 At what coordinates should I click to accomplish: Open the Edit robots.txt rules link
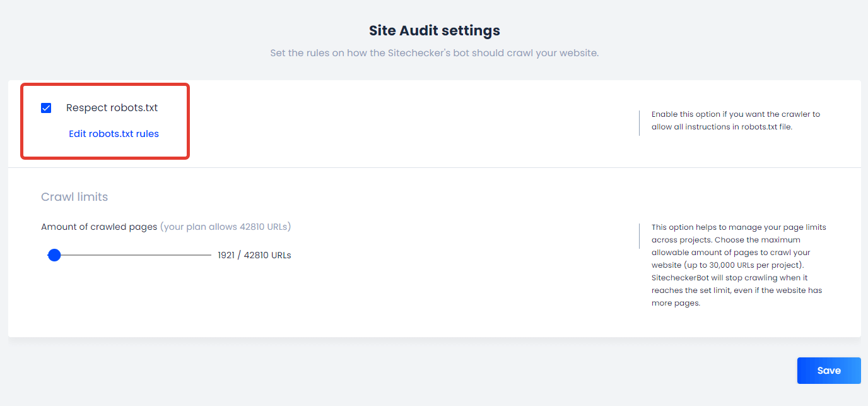click(114, 134)
